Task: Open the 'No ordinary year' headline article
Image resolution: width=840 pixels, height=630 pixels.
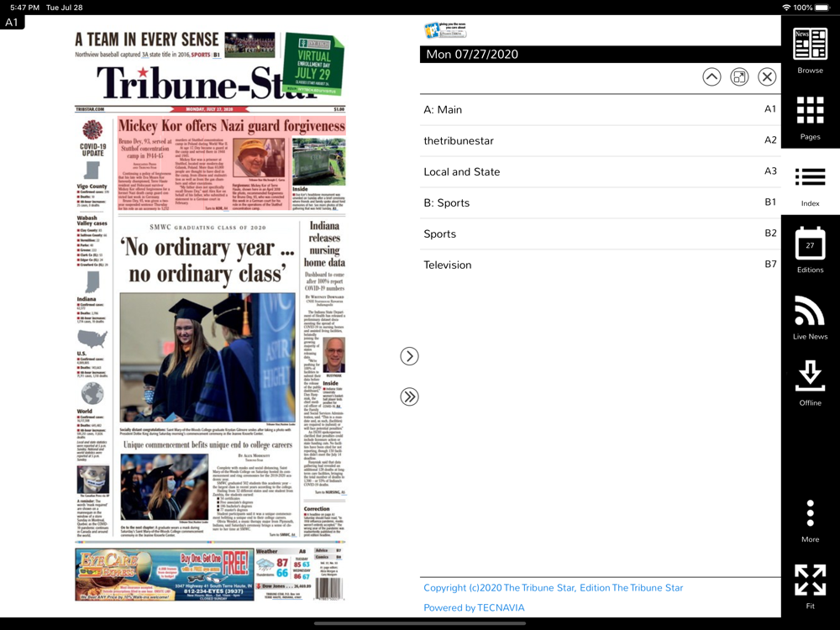Action: [x=207, y=260]
